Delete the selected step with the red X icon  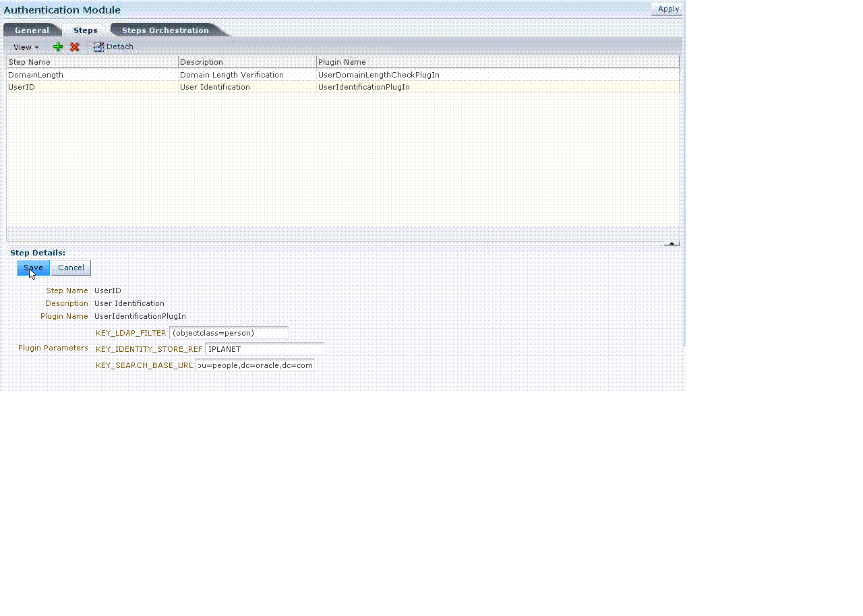click(x=74, y=47)
